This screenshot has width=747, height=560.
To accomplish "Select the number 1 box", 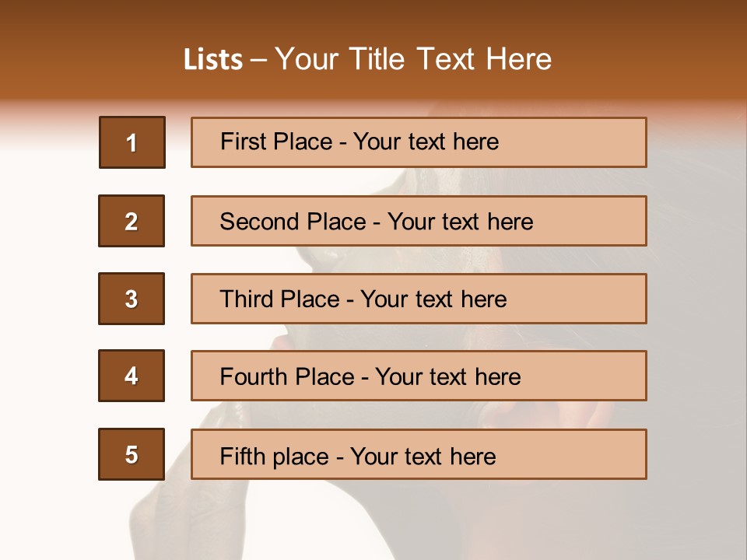I will [x=132, y=142].
